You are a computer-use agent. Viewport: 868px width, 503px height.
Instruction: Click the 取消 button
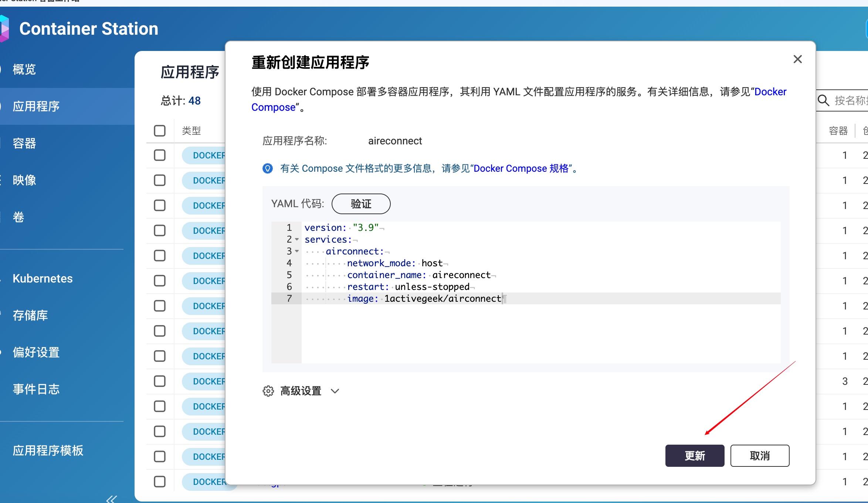[x=760, y=456]
